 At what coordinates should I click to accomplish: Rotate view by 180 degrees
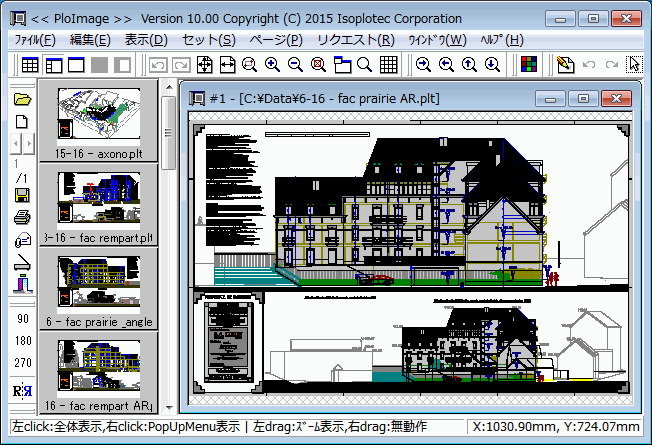coord(23,341)
